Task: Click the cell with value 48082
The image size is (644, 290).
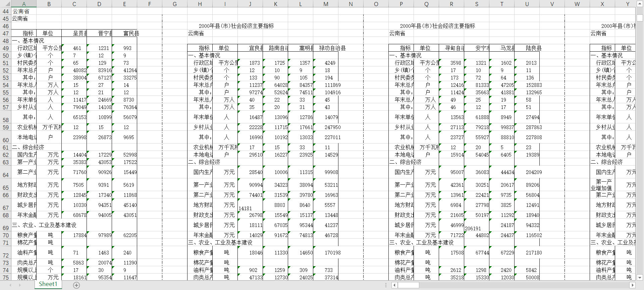Action: [74, 70]
